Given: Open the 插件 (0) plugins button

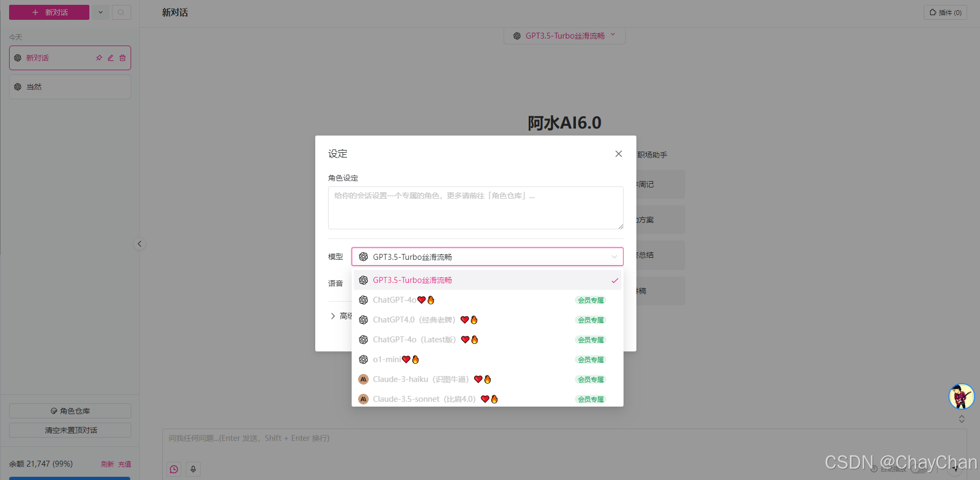Looking at the screenshot, I should (x=945, y=12).
